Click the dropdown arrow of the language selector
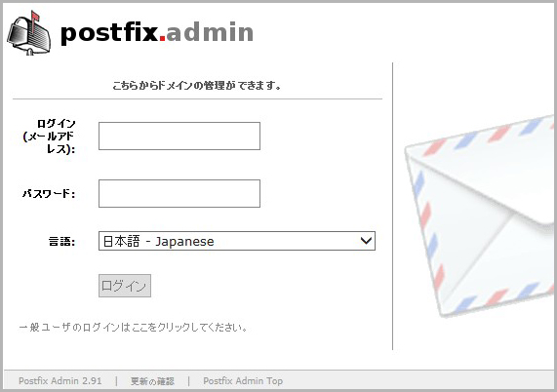 pyautogui.click(x=366, y=241)
